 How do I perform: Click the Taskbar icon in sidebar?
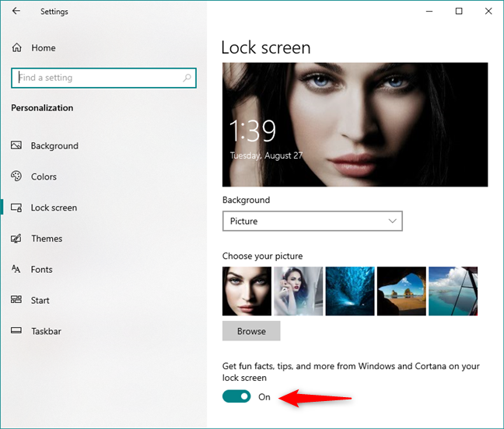click(16, 331)
